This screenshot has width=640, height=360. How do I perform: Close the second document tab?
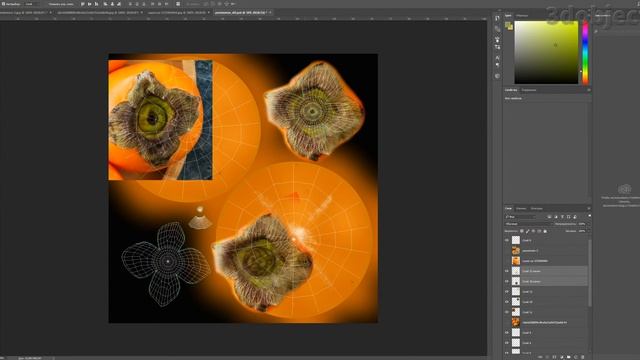pyautogui.click(x=142, y=13)
